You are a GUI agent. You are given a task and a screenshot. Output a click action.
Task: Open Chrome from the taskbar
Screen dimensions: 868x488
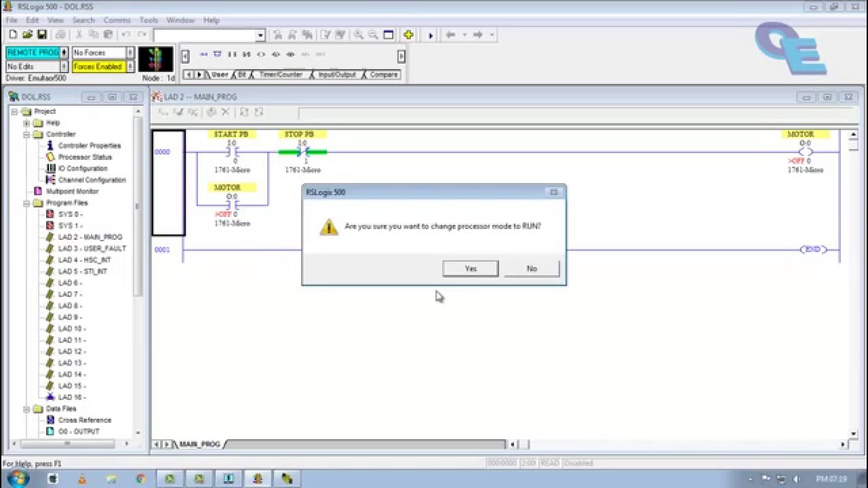pyautogui.click(x=140, y=479)
